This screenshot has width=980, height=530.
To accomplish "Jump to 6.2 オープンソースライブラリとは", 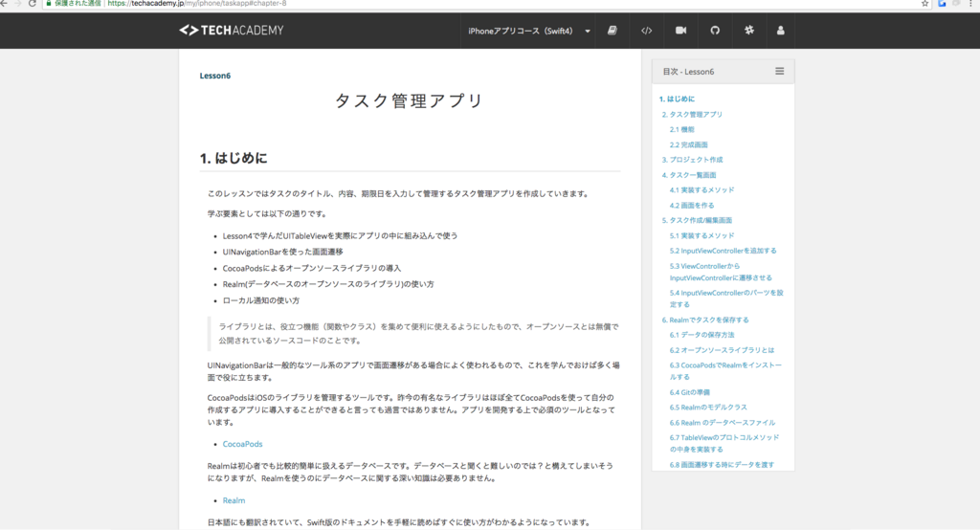I will 722,350.
